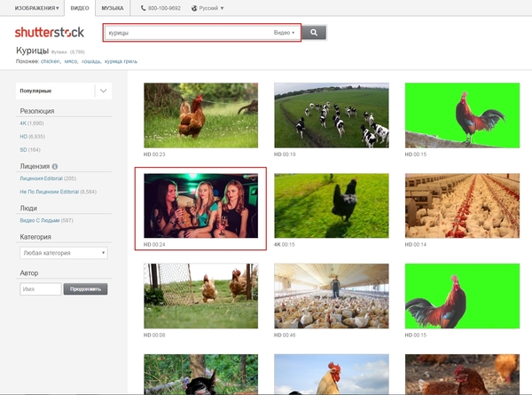The image size is (532, 395).
Task: Click the курица гриль related link
Action: [121, 61]
